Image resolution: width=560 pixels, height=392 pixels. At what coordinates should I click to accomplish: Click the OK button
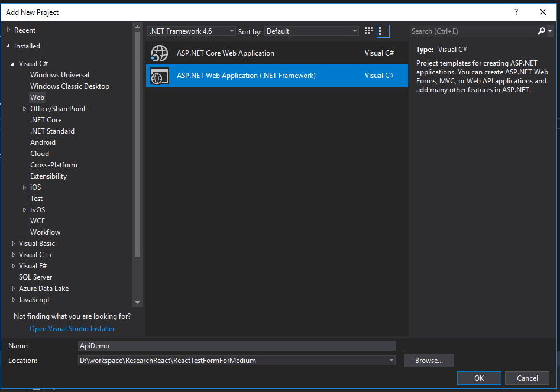tap(479, 378)
